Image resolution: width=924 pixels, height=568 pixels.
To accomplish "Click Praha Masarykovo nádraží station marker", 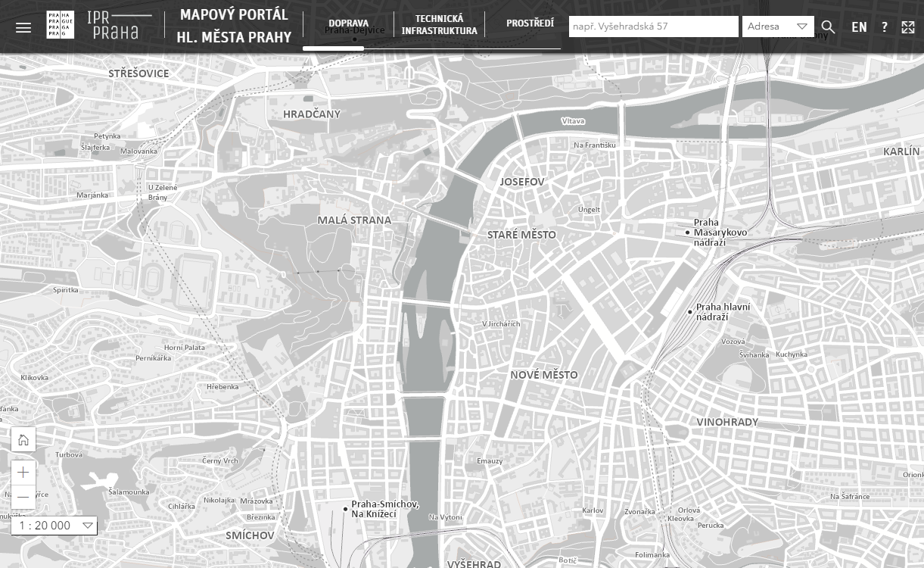I will point(687,233).
